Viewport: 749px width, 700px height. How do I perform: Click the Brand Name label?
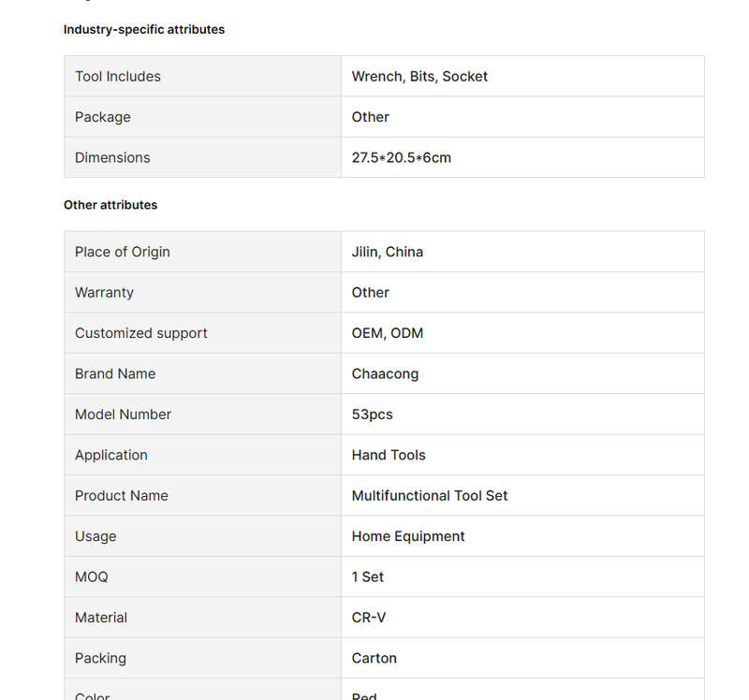tap(115, 373)
